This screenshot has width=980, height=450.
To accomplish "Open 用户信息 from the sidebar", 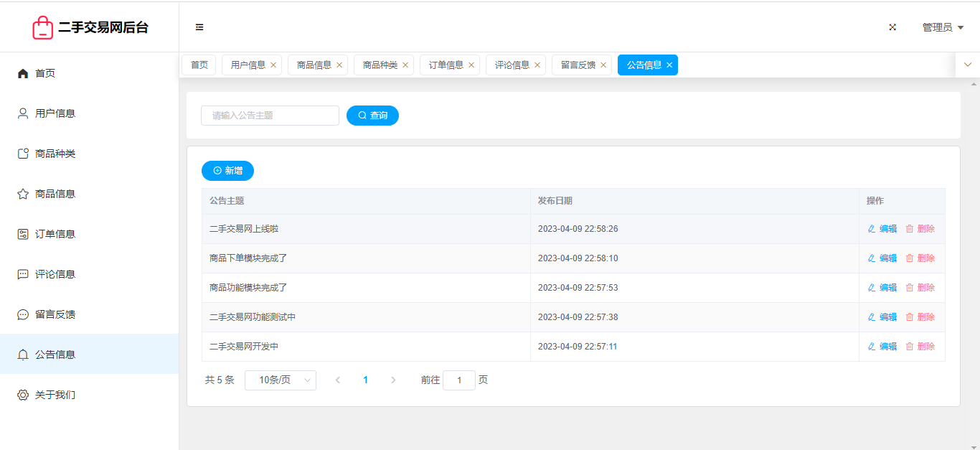I will coord(55,113).
